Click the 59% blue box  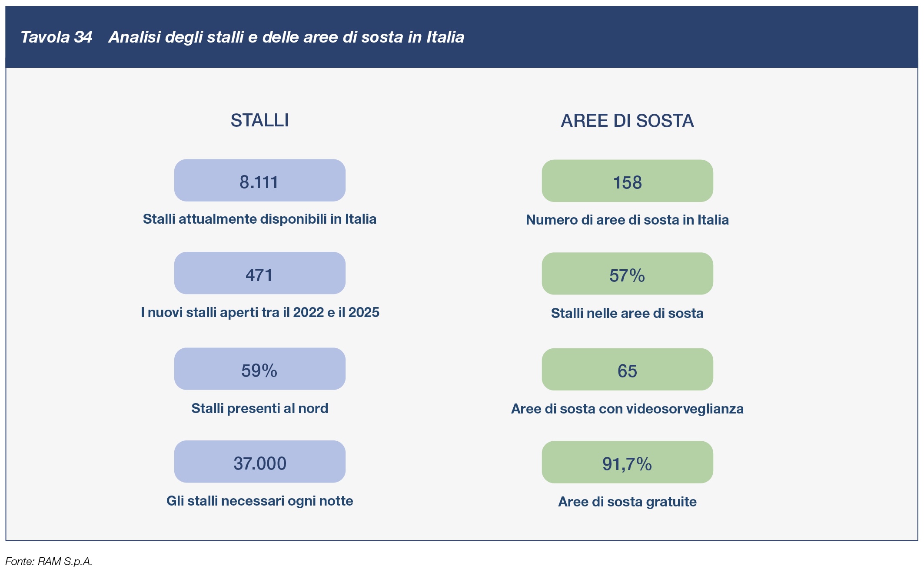[x=259, y=369]
